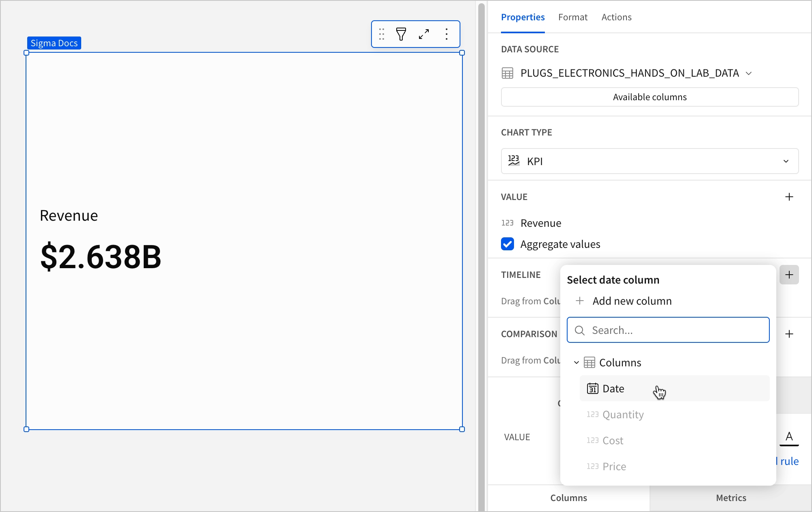This screenshot has height=512, width=812.
Task: Click the calendar icon beside the Date column
Action: click(x=593, y=388)
